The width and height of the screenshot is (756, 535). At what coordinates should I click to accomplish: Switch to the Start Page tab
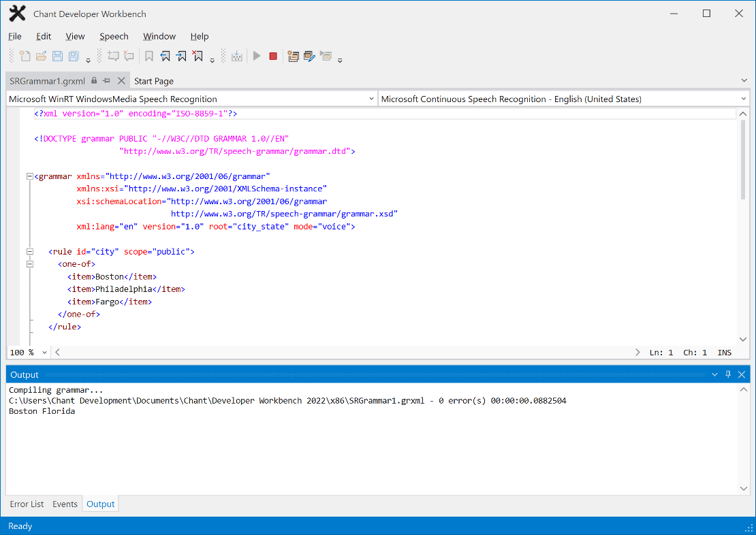click(x=154, y=81)
